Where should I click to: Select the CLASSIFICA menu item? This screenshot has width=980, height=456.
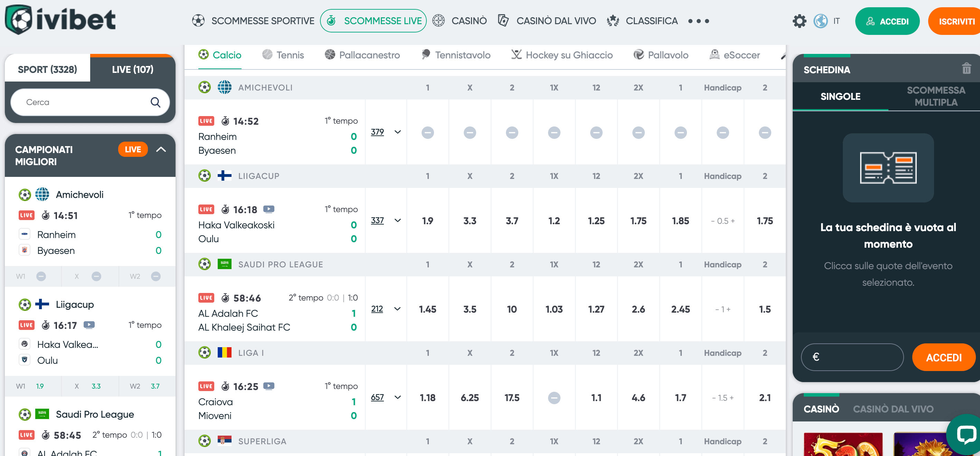(652, 21)
